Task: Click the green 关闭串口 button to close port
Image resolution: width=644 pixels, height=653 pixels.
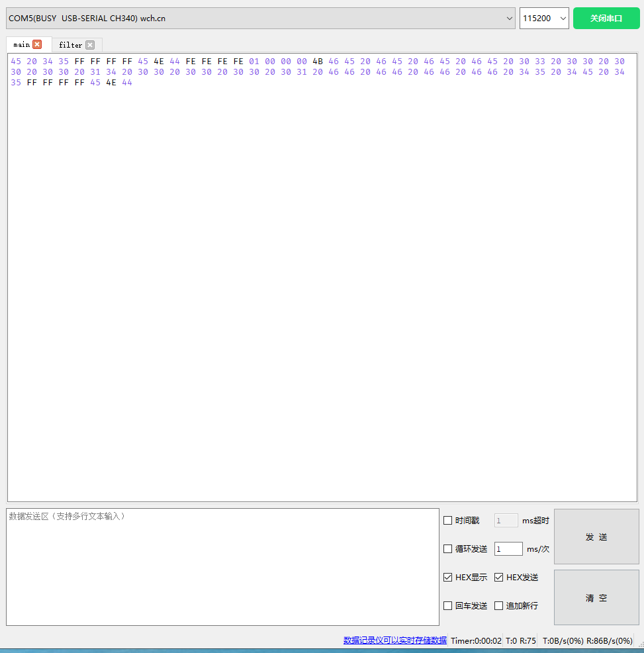Action: pos(606,18)
